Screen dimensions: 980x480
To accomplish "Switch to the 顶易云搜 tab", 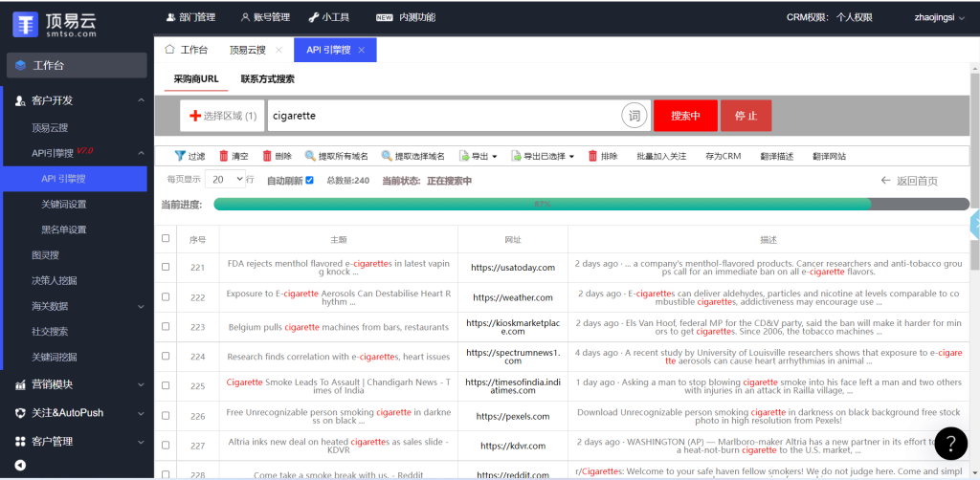I will (247, 50).
